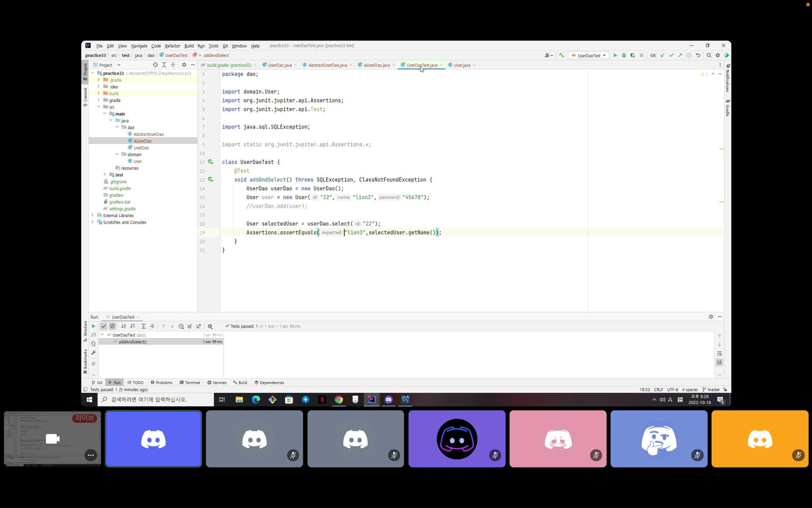
Task: Open the Terminal tool window button
Action: [x=190, y=383]
